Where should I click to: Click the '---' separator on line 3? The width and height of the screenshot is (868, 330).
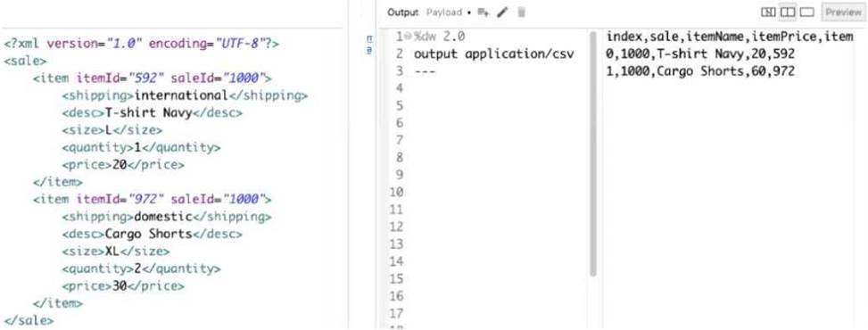point(425,71)
